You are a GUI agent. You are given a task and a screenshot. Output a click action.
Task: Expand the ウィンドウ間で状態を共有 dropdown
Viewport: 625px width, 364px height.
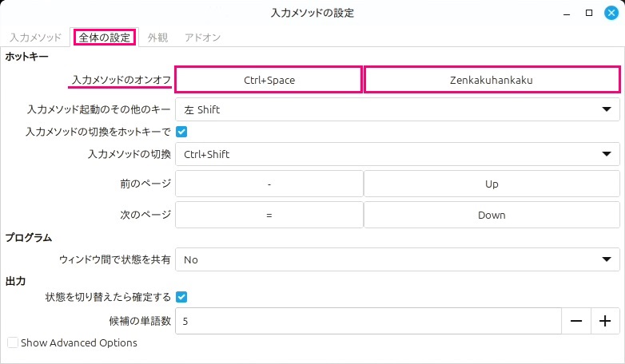click(397, 259)
